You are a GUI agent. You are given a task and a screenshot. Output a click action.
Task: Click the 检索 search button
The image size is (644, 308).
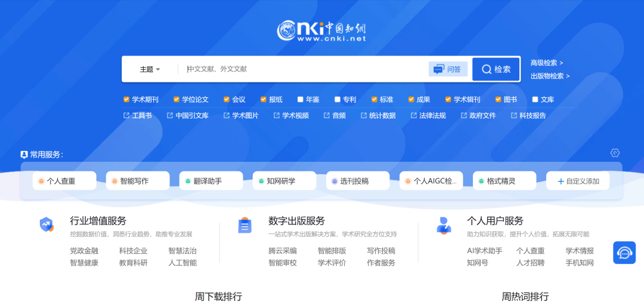pyautogui.click(x=496, y=69)
